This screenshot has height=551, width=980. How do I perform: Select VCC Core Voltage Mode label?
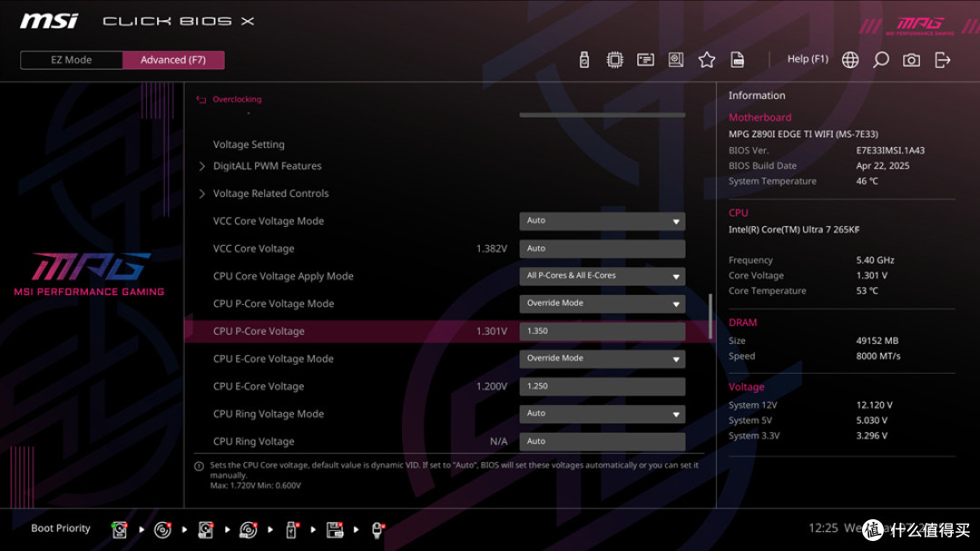tap(268, 221)
